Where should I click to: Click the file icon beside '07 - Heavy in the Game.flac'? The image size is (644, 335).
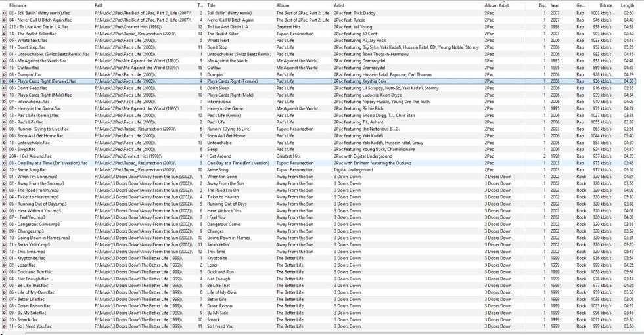(5, 109)
